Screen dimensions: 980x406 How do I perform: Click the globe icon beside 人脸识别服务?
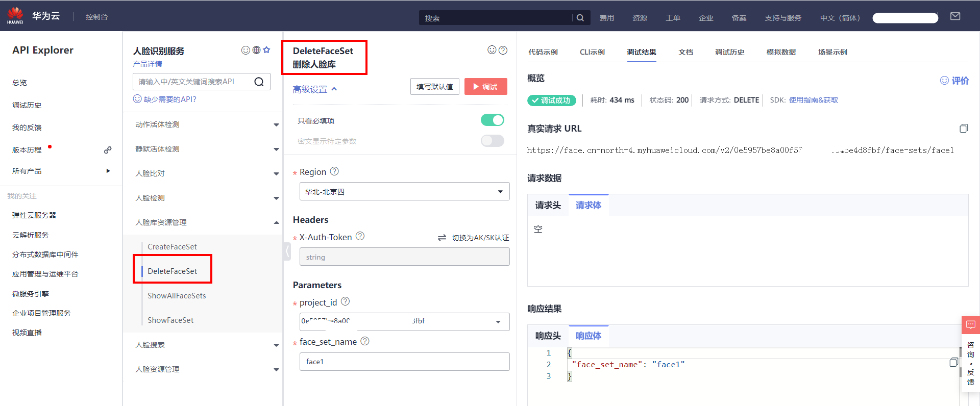tap(256, 50)
